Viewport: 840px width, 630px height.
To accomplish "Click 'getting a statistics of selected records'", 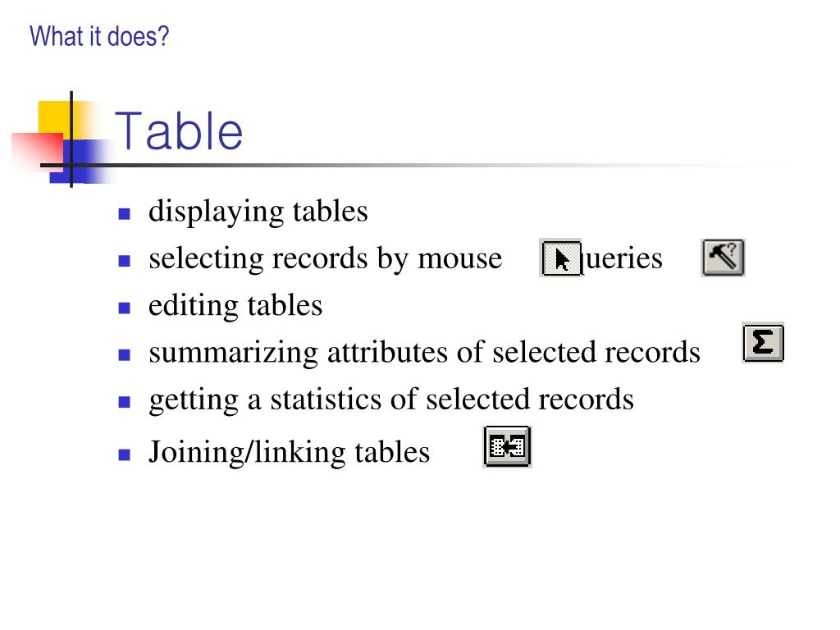I will (x=391, y=400).
